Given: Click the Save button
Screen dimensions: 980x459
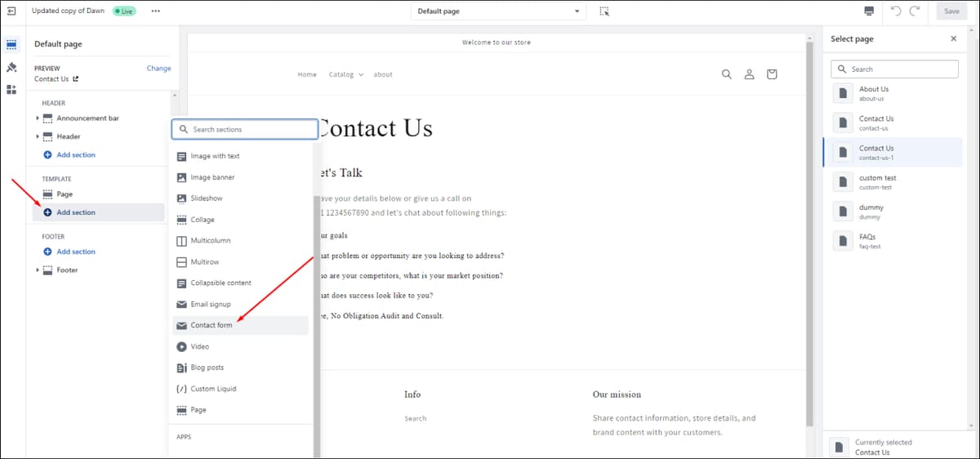Looking at the screenshot, I should pos(951,11).
